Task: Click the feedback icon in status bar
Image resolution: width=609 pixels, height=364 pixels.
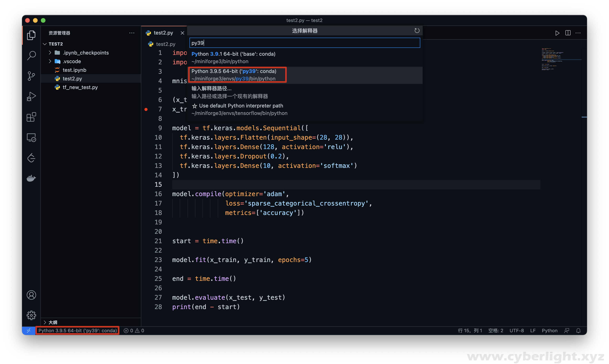Action: point(567,331)
